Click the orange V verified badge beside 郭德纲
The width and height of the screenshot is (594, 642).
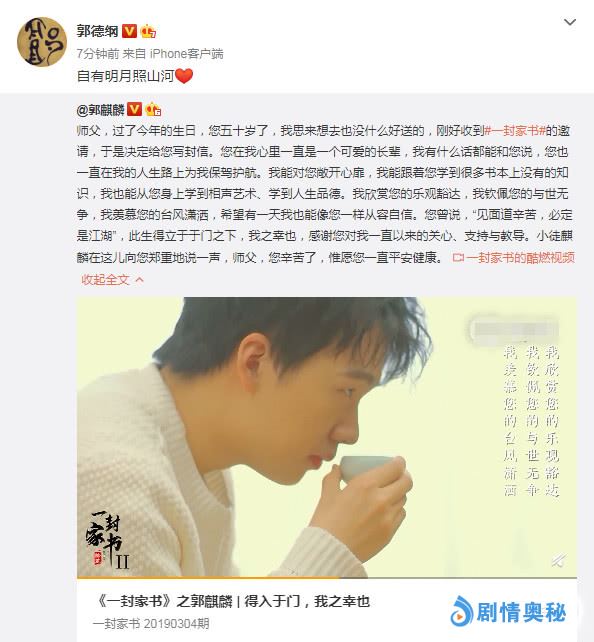click(129, 31)
